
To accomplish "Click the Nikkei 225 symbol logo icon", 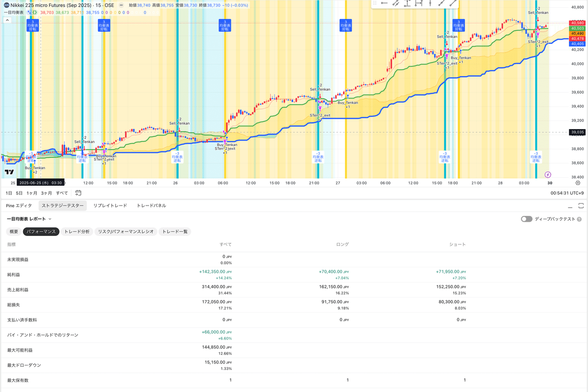I will [6, 5].
